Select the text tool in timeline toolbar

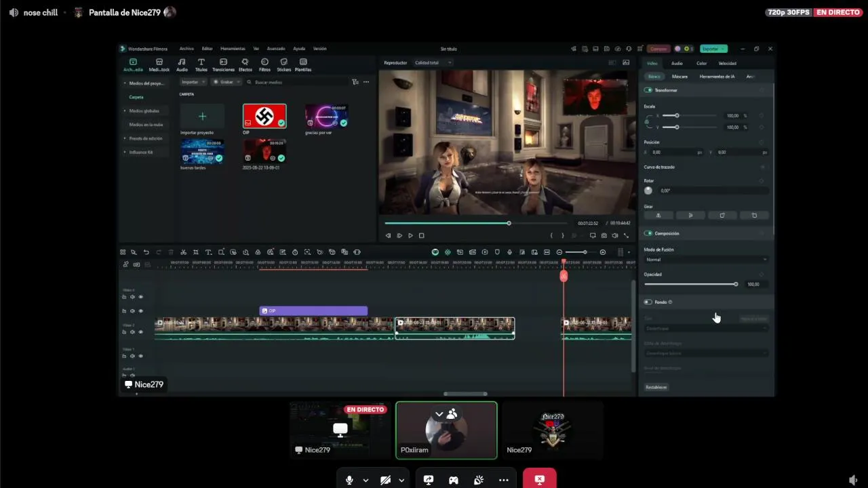point(208,252)
